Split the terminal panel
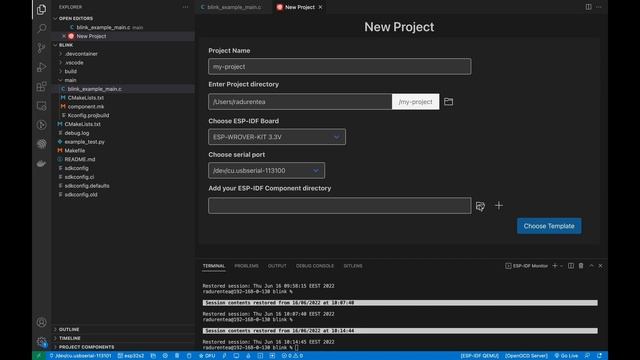 click(x=571, y=266)
